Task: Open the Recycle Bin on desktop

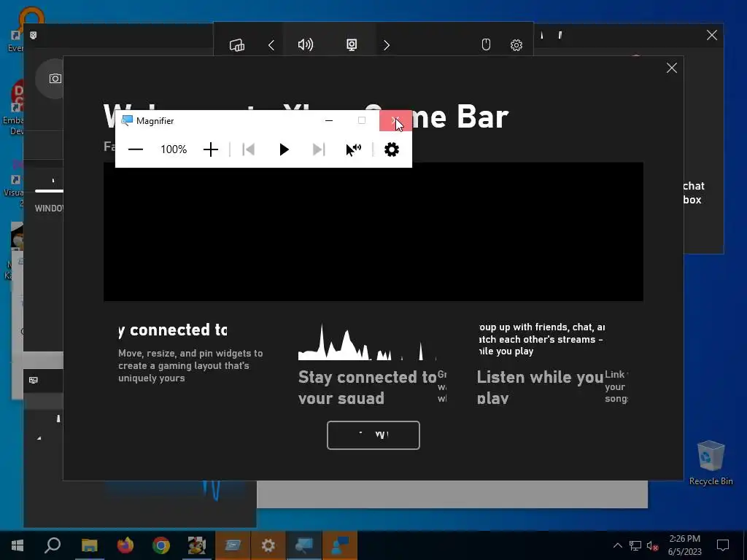Action: pyautogui.click(x=711, y=463)
